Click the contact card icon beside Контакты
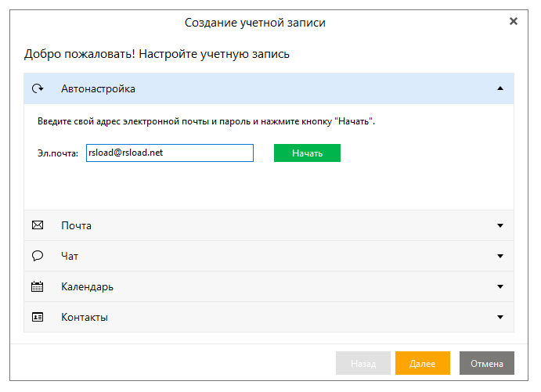The image size is (541, 392). pos(37,317)
